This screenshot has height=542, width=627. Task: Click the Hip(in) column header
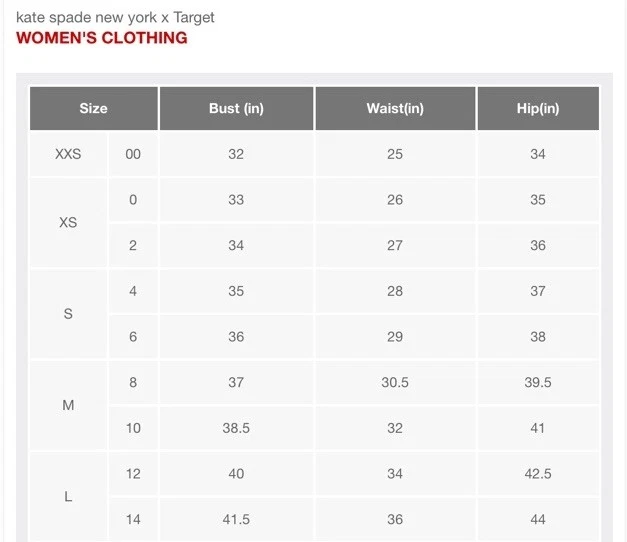tap(538, 108)
